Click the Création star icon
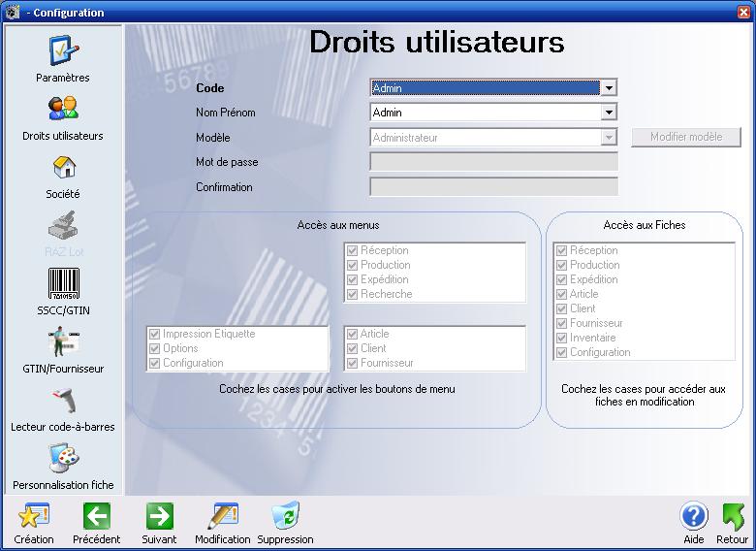Screen dimensions: 756x551 click(34, 516)
